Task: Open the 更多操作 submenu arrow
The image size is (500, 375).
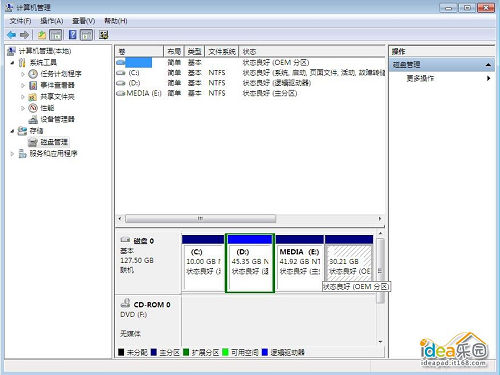Action: (488, 78)
